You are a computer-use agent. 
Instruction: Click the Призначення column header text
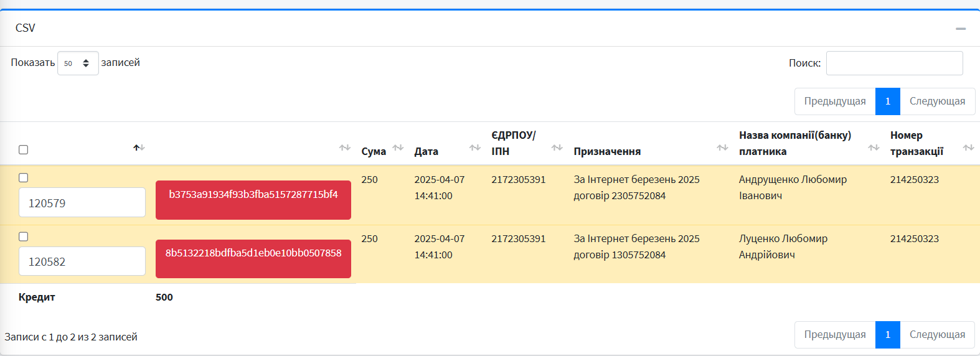[607, 151]
